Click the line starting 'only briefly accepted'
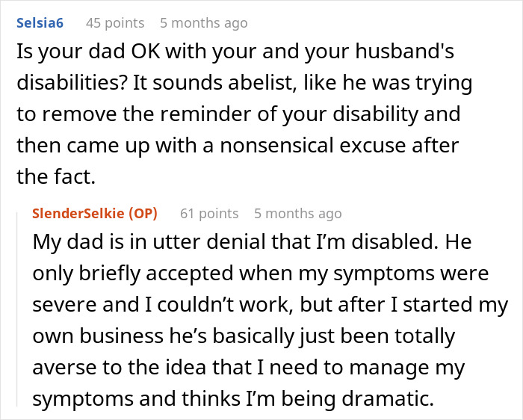 260,274
